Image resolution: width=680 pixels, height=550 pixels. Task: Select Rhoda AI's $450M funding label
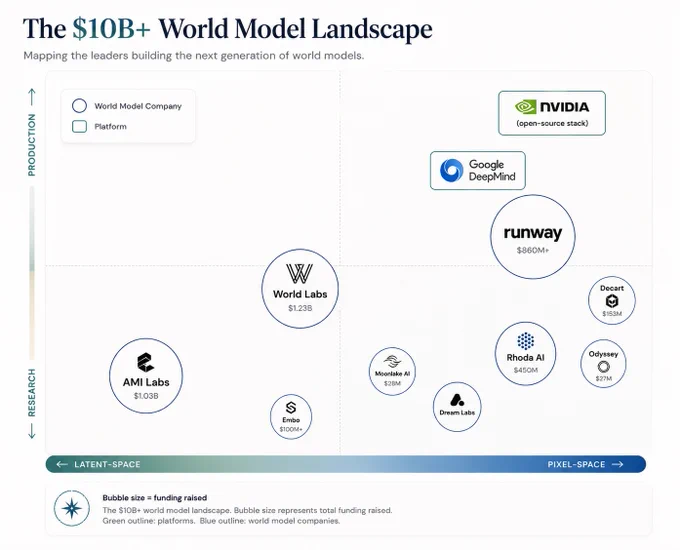click(x=526, y=370)
